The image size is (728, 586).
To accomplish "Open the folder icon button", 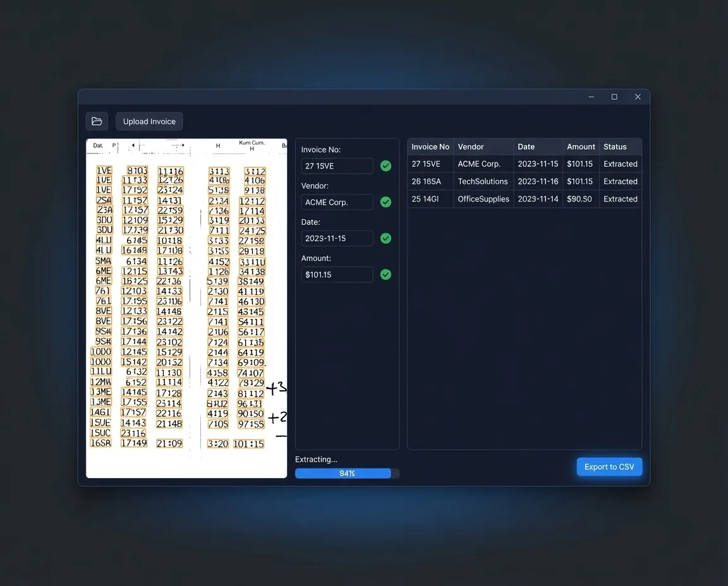I will click(x=97, y=121).
